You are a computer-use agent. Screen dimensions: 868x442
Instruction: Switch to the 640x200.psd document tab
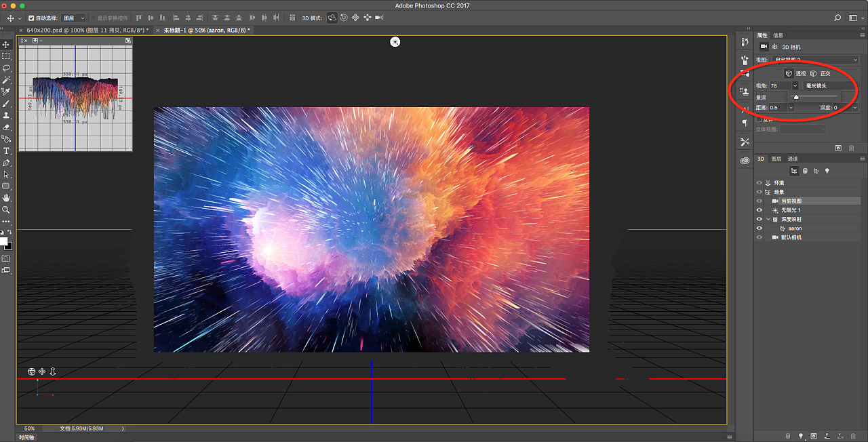click(86, 30)
